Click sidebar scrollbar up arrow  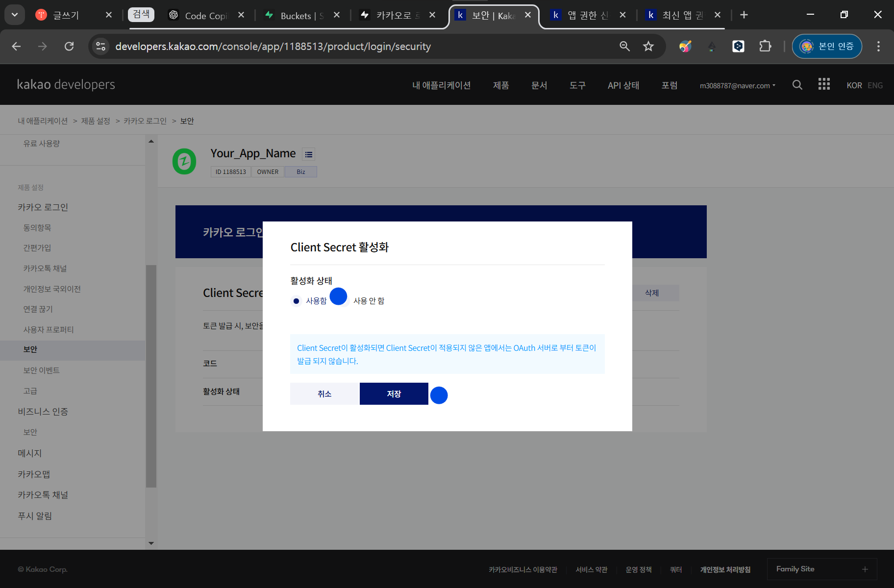(x=151, y=141)
